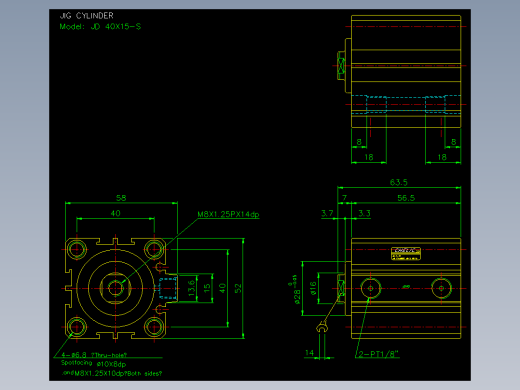Image resolution: width=520 pixels, height=390 pixels.
Task: Select the 14 dimension near the wrench symbol
Action: pyautogui.click(x=309, y=353)
